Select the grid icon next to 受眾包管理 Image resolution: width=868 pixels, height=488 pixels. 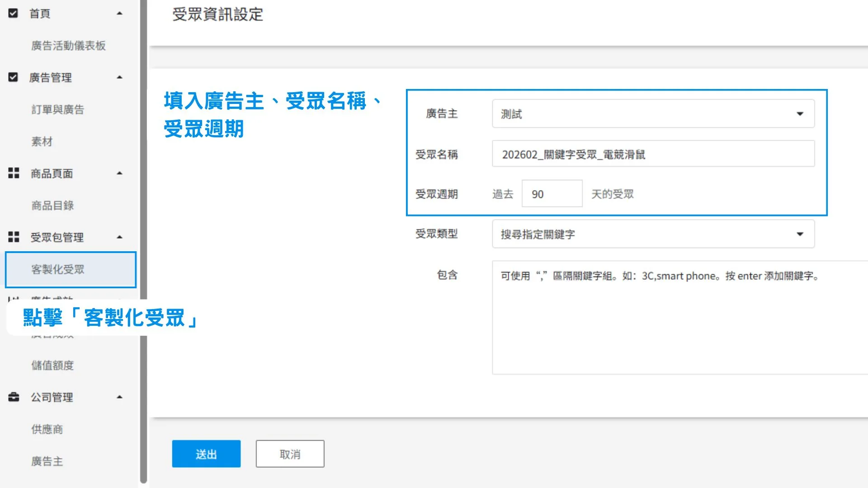point(14,237)
